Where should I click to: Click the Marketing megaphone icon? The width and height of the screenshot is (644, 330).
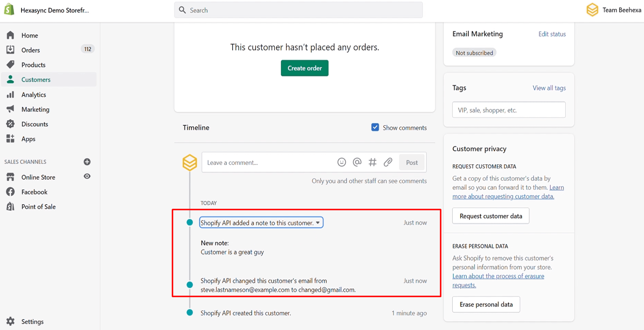(x=10, y=109)
